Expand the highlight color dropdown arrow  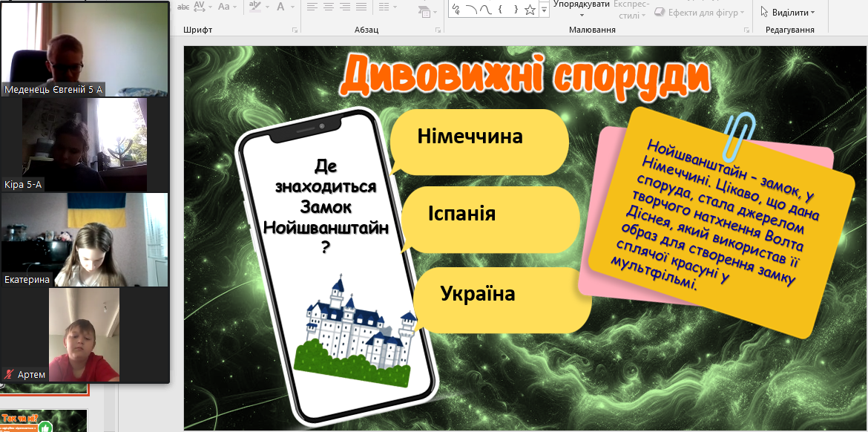pos(266,7)
